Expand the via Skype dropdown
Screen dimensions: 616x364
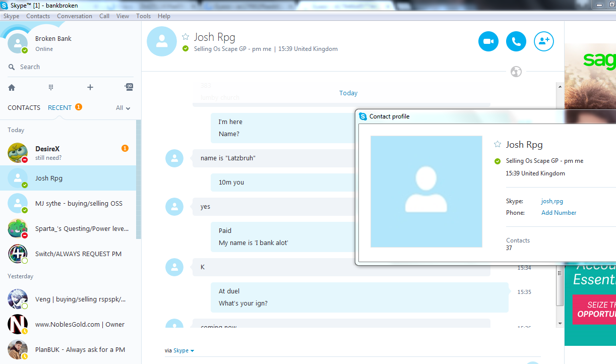pyautogui.click(x=183, y=350)
